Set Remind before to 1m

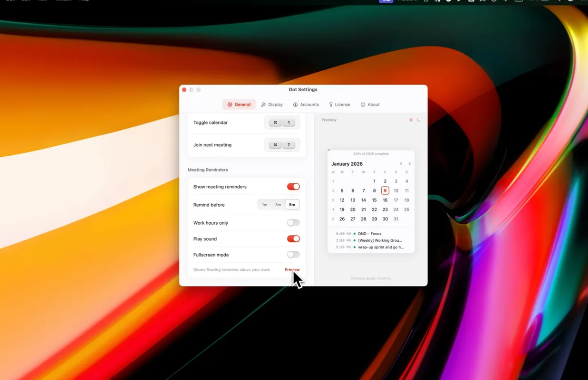[x=265, y=205]
